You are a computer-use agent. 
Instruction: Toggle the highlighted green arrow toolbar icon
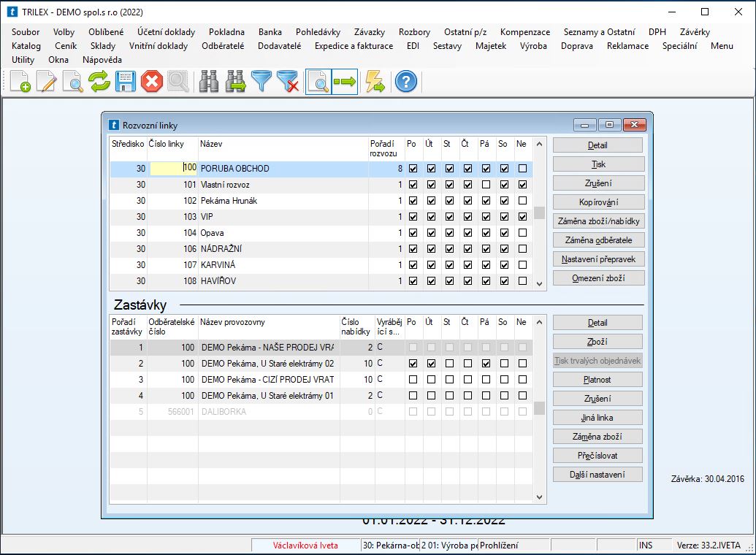tap(345, 82)
